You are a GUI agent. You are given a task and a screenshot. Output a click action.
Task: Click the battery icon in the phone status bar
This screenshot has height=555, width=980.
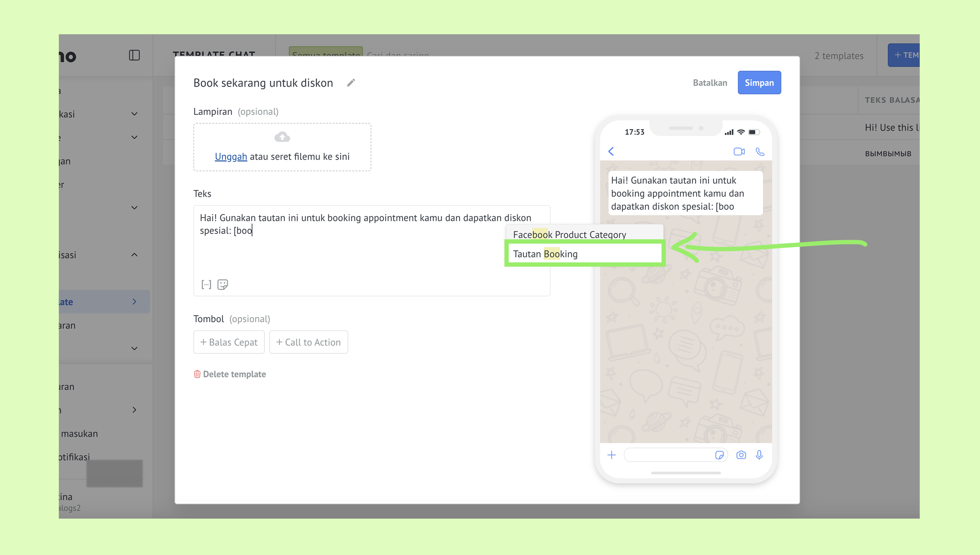pos(754,132)
